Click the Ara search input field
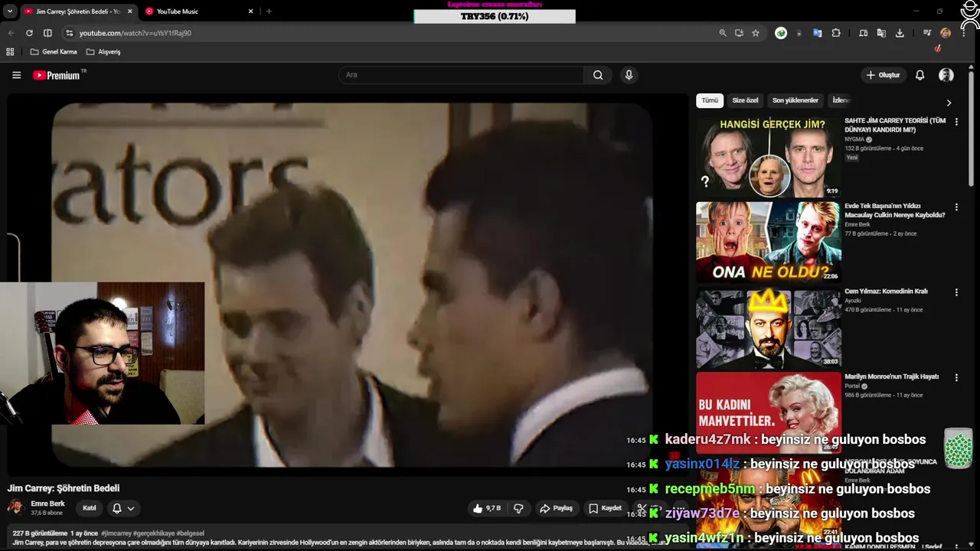980x551 pixels. coord(461,75)
